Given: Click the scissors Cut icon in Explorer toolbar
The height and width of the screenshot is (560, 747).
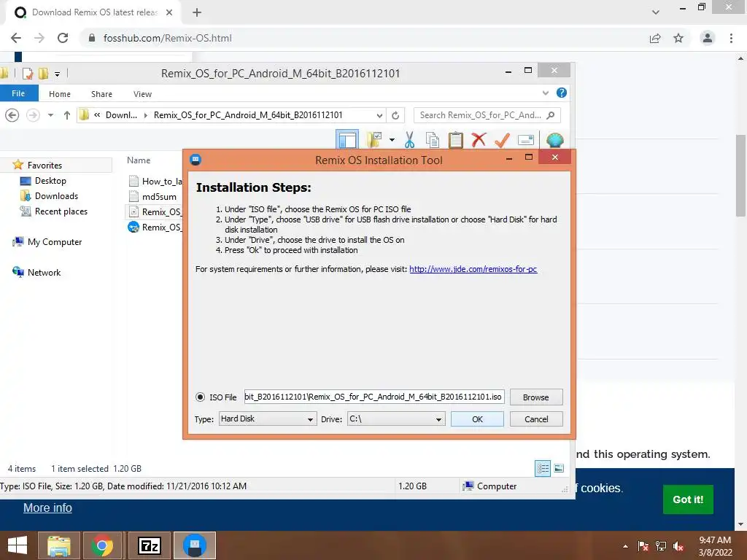Looking at the screenshot, I should pos(409,140).
